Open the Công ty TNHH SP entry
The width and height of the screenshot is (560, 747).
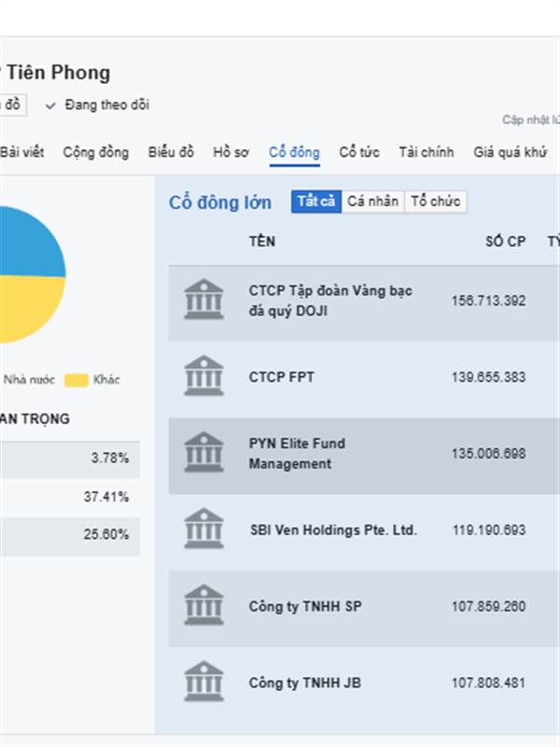[305, 606]
